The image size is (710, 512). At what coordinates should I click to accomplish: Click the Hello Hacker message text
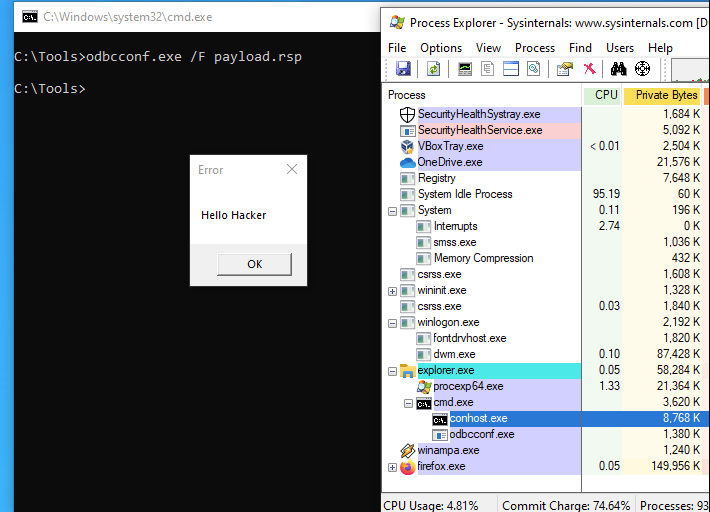tap(234, 215)
